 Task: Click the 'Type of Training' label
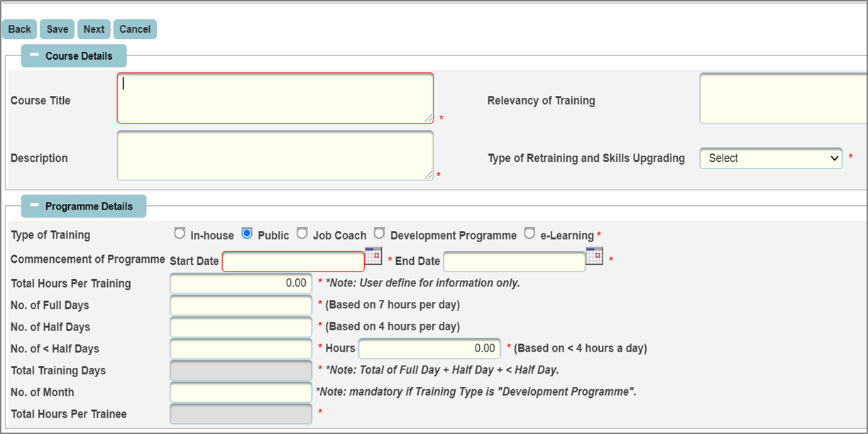(50, 235)
